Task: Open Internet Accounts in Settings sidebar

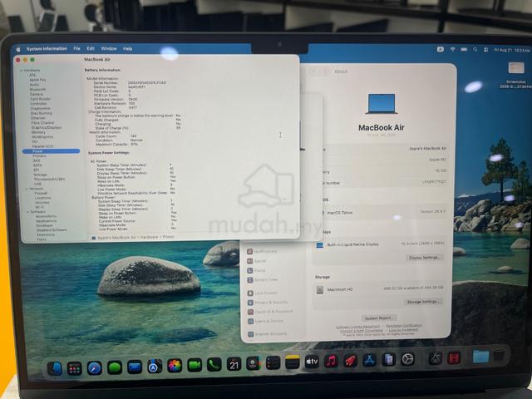Action: (268, 334)
